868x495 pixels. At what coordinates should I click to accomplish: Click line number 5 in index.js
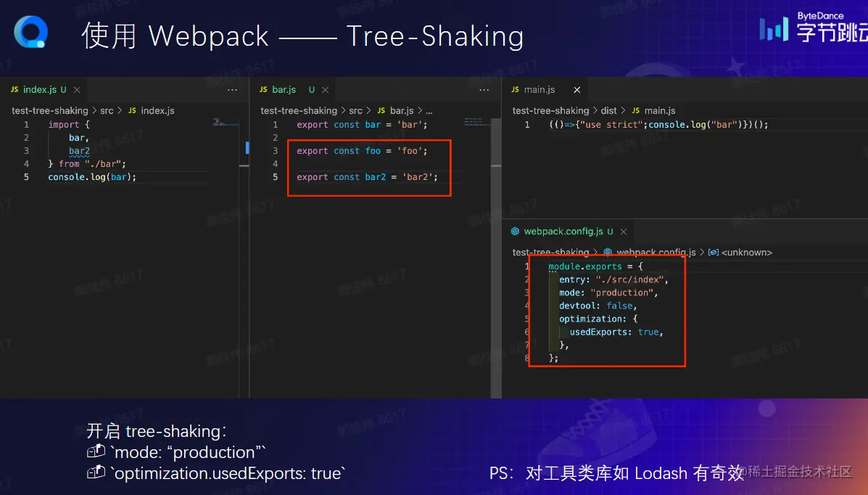pos(26,177)
